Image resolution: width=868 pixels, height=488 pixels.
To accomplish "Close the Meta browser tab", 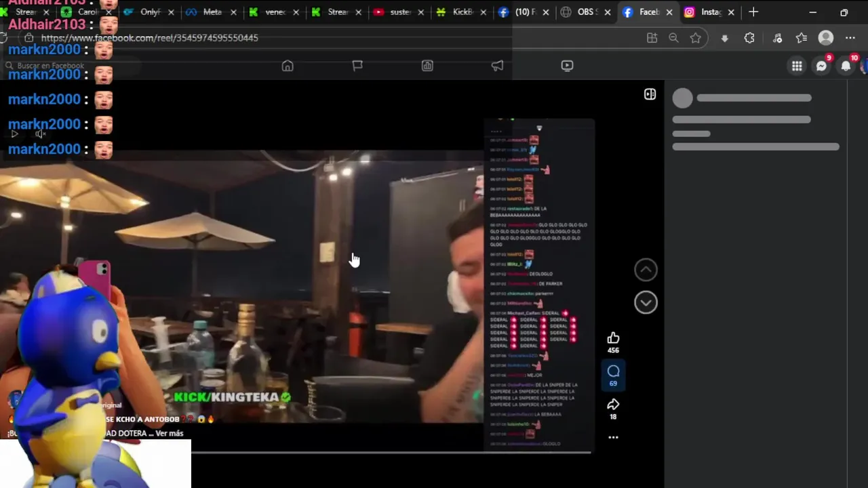I will (x=234, y=12).
